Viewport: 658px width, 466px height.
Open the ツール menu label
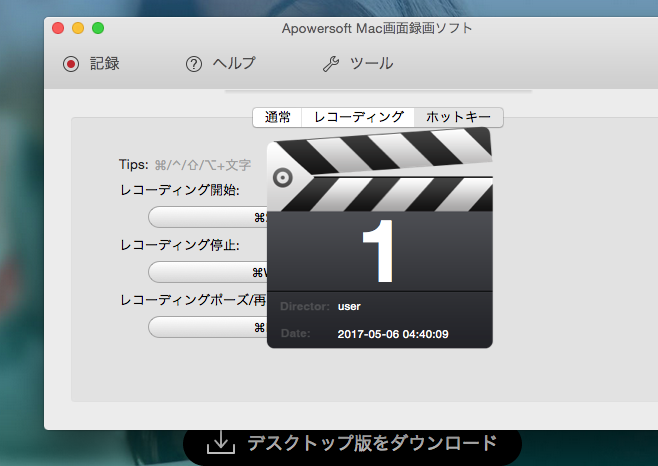(x=372, y=64)
